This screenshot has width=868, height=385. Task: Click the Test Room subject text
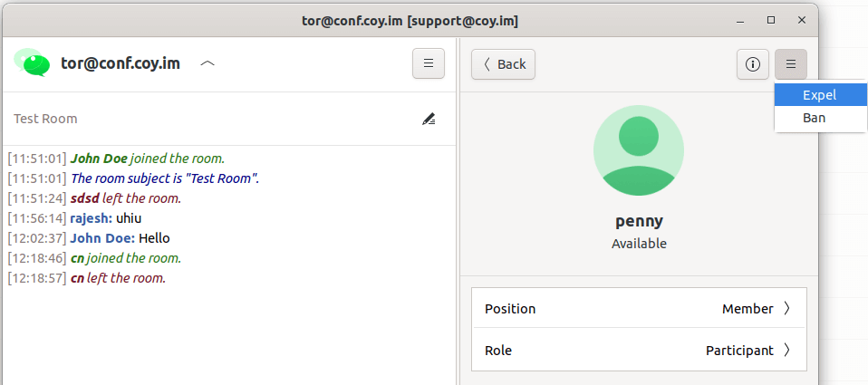(45, 119)
